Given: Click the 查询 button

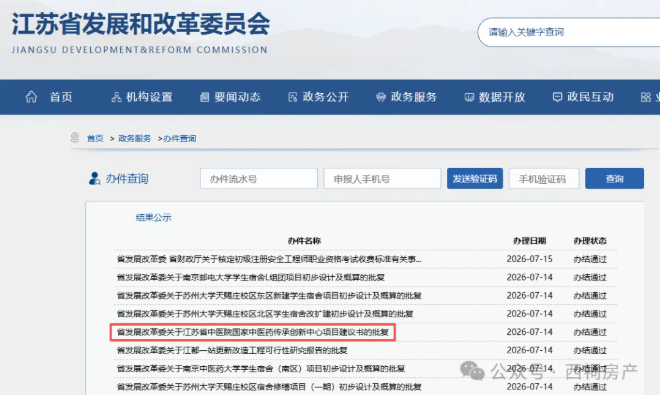Looking at the screenshot, I should click(x=614, y=179).
